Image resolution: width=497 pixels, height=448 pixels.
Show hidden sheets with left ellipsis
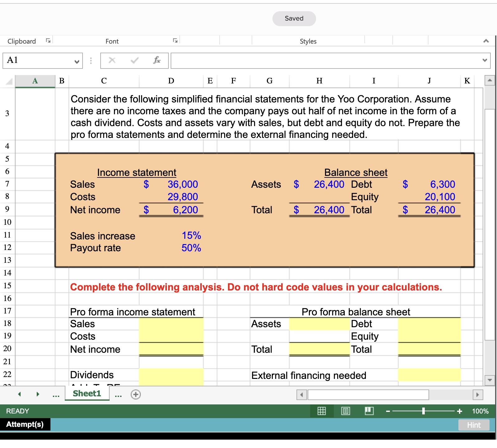[56, 395]
